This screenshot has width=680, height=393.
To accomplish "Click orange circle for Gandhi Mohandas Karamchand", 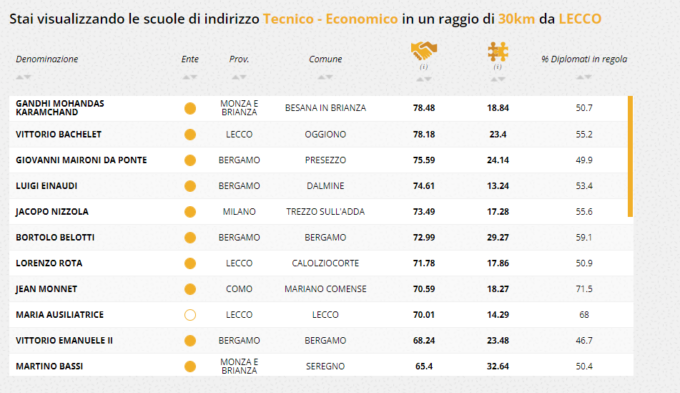I will [190, 108].
